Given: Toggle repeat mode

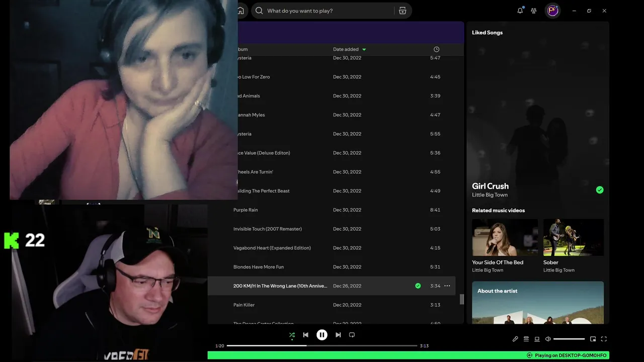Looking at the screenshot, I should (x=352, y=335).
